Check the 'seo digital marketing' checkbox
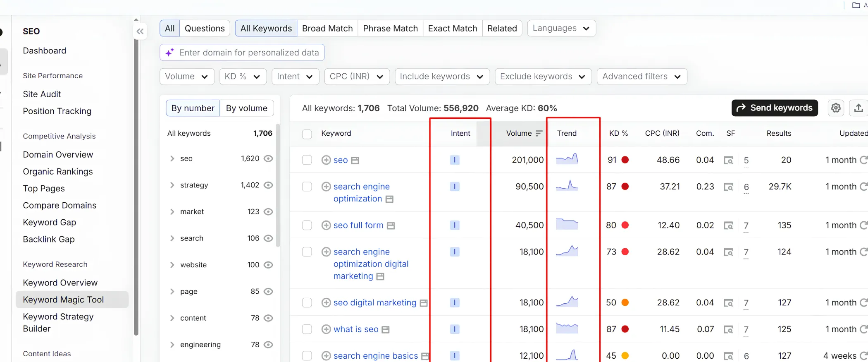This screenshot has width=868, height=362. [307, 303]
